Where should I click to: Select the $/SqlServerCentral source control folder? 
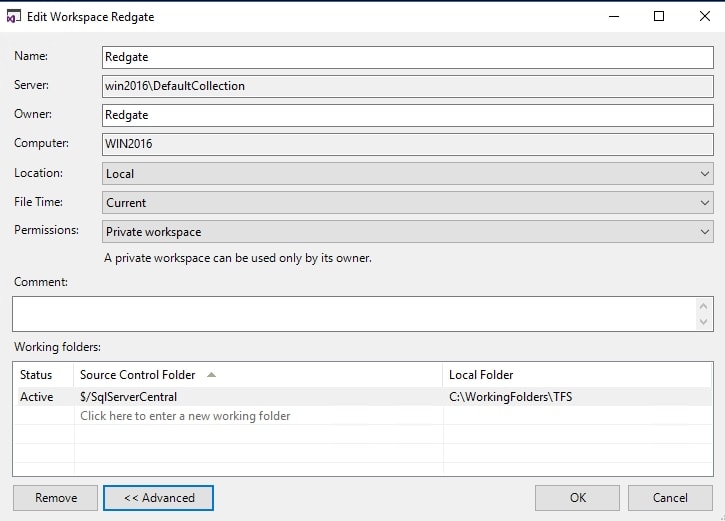click(x=129, y=397)
